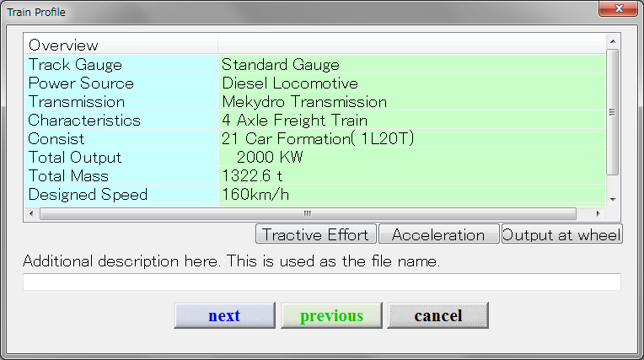Focus the additional description input field
644x360 pixels.
pyautogui.click(x=322, y=282)
